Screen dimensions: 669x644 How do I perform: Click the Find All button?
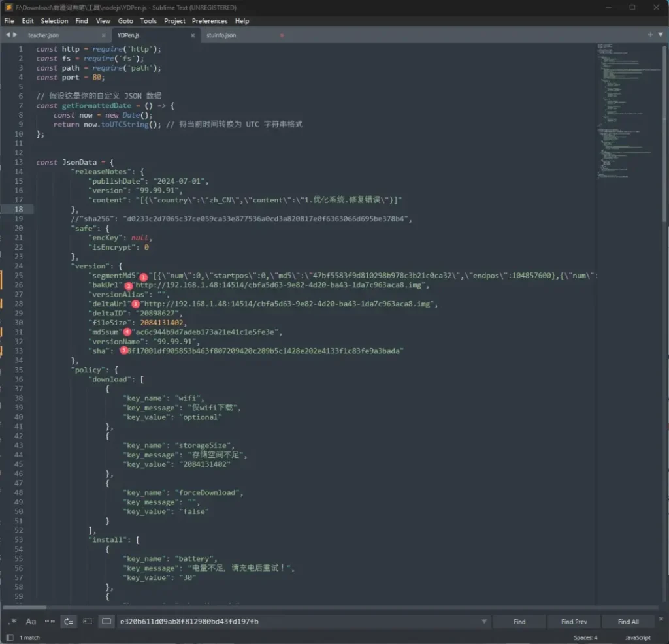628,622
